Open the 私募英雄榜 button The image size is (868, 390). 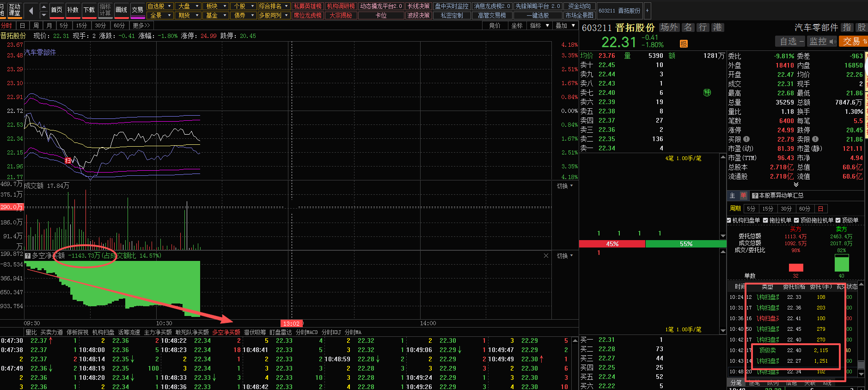[x=307, y=6]
